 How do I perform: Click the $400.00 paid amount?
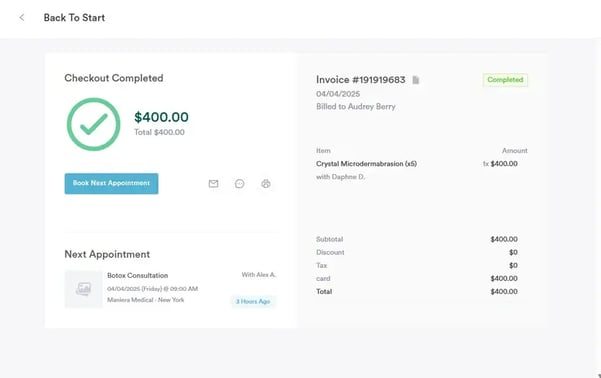161,117
